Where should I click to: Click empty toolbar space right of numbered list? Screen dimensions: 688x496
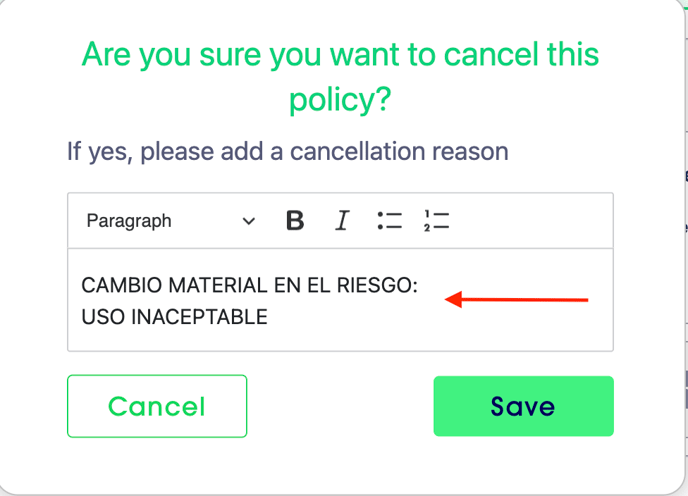[530, 221]
